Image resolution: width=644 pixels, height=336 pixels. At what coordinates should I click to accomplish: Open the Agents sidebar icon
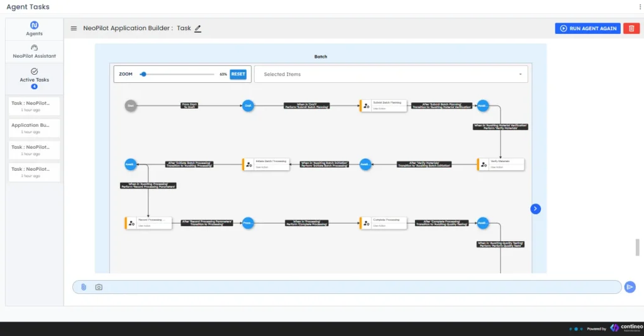[x=34, y=25]
